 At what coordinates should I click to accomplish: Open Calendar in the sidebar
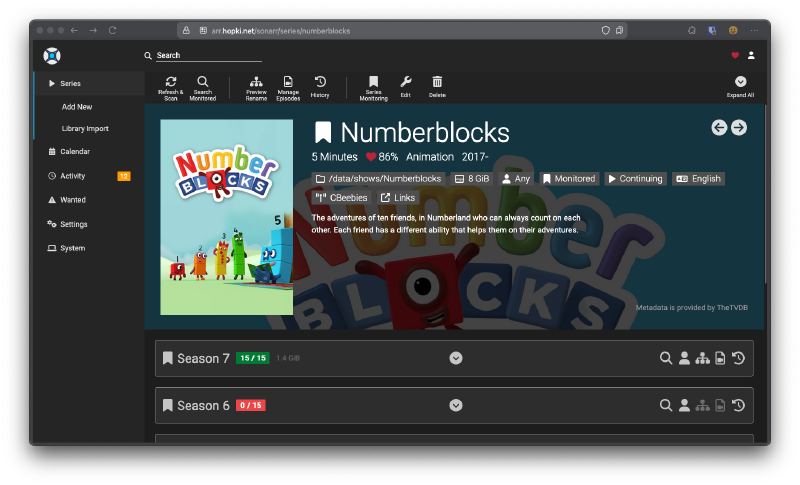click(x=75, y=151)
